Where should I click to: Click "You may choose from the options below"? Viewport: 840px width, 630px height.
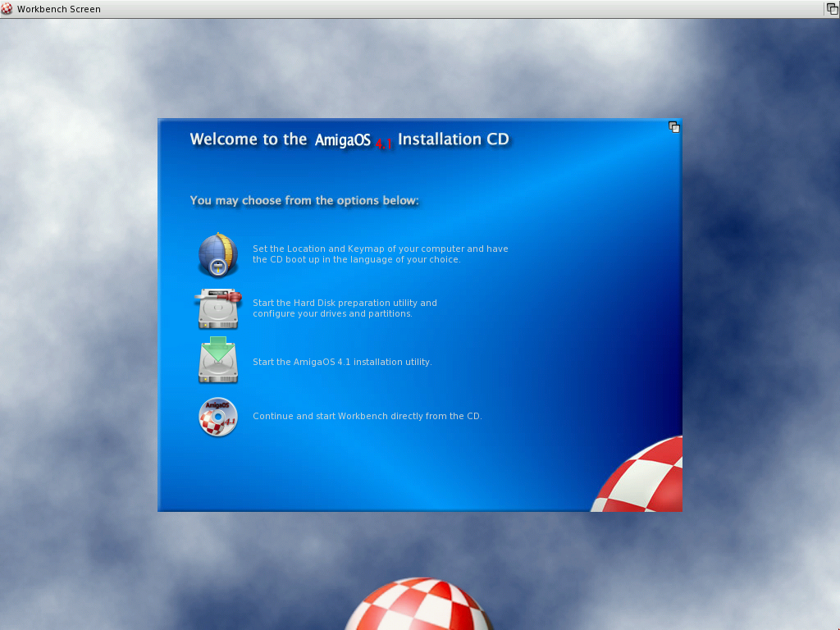[304, 200]
